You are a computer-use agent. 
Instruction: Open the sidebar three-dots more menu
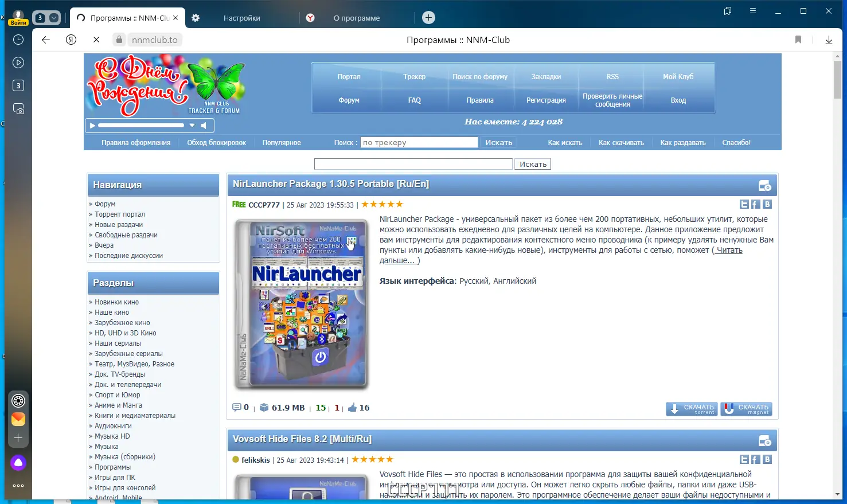tap(18, 486)
